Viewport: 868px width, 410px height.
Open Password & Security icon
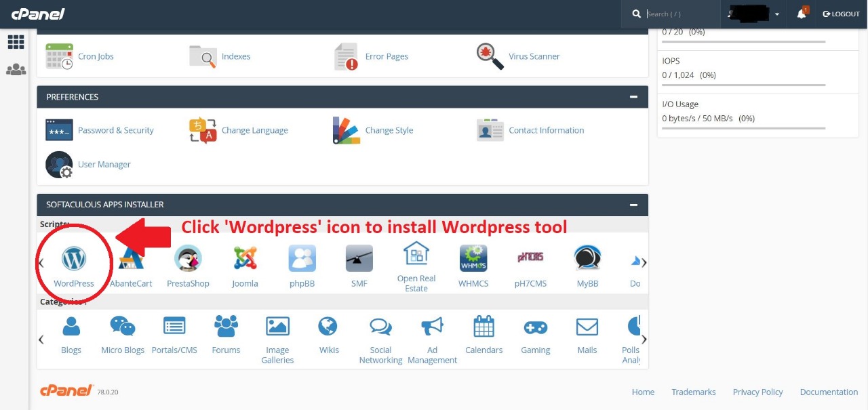[x=59, y=130]
